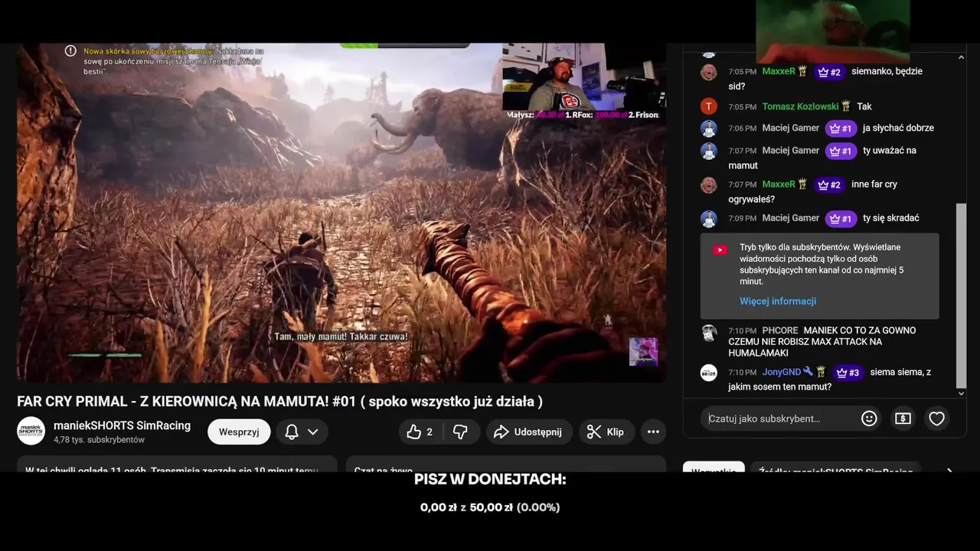Click the YouTube logo in subscriber notice

720,250
